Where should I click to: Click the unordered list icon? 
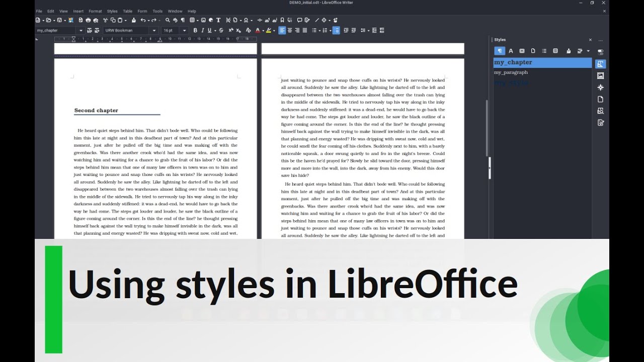click(x=314, y=30)
